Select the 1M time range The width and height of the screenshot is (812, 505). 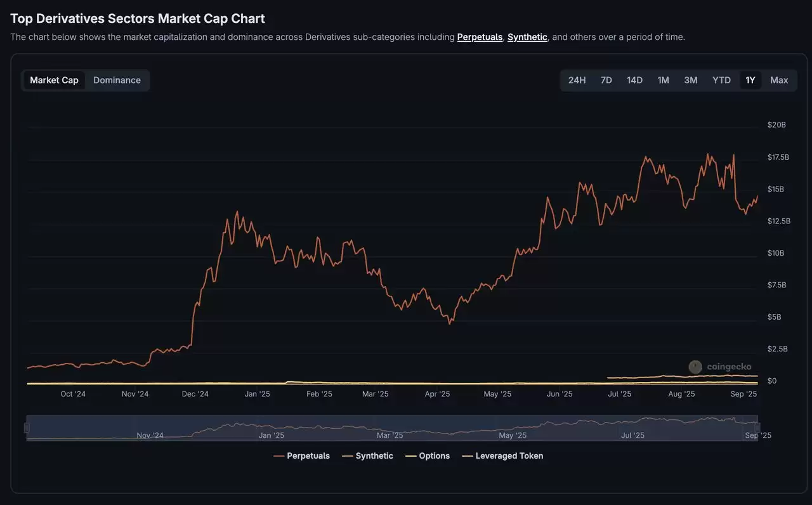pyautogui.click(x=663, y=79)
